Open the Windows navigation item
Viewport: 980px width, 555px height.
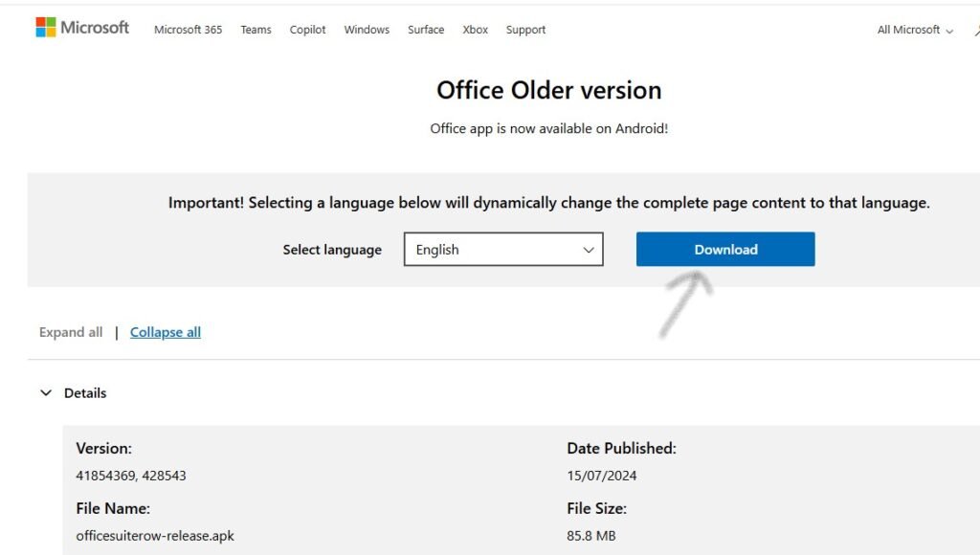(367, 30)
